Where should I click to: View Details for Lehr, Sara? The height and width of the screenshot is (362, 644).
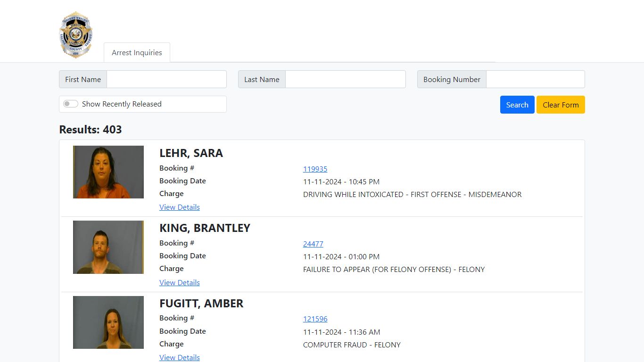180,207
